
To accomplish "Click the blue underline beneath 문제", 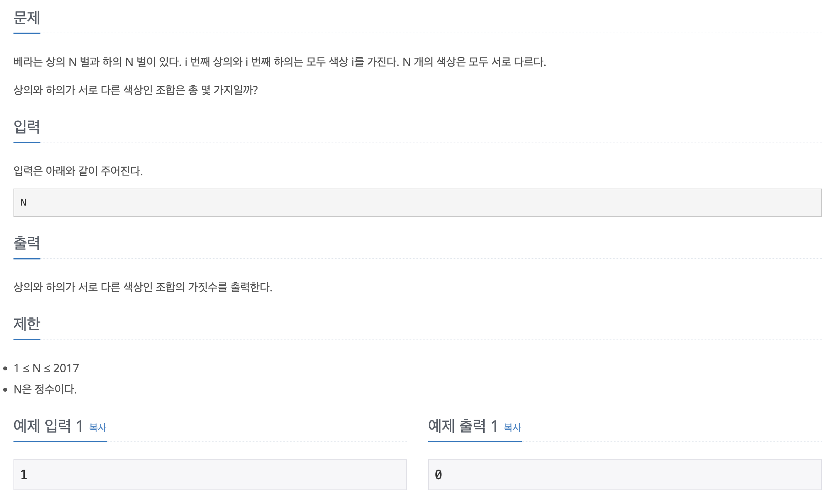I will (27, 33).
